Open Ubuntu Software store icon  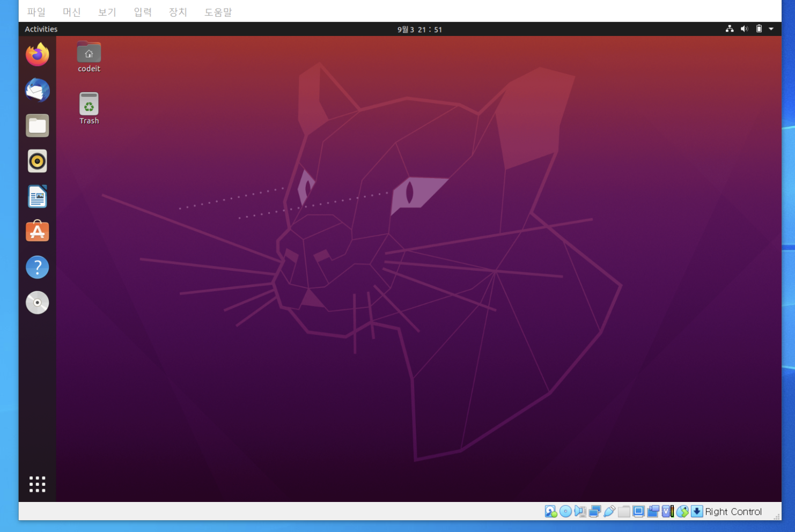pyautogui.click(x=37, y=232)
